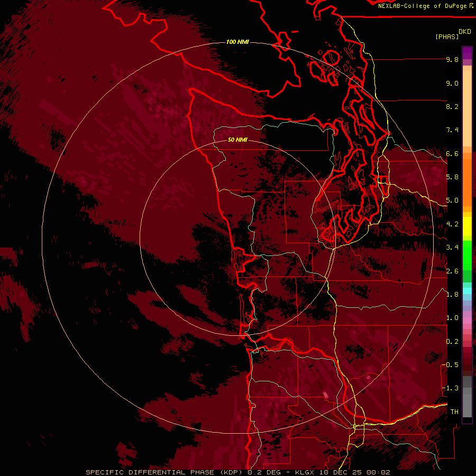Select the 8.2 value on the color scale

[452, 106]
